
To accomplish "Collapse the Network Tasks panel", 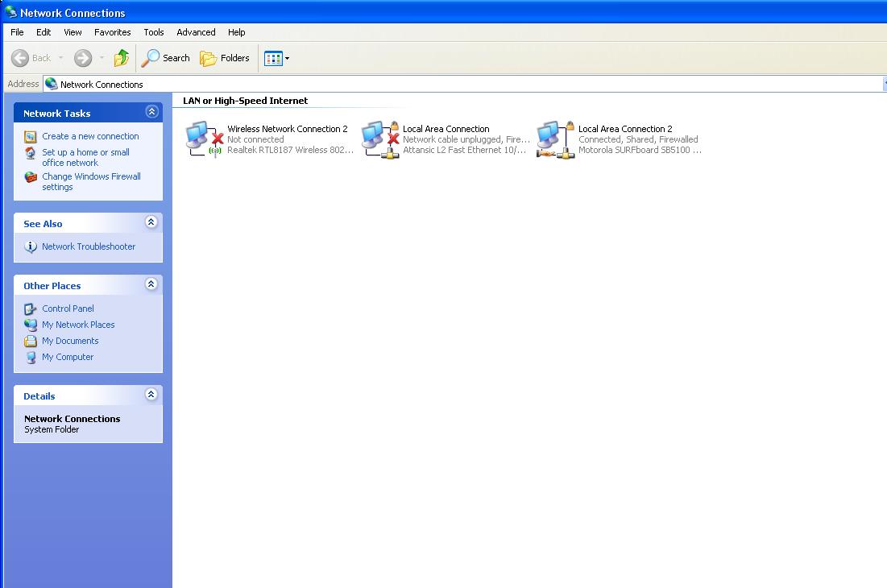I will (x=151, y=113).
